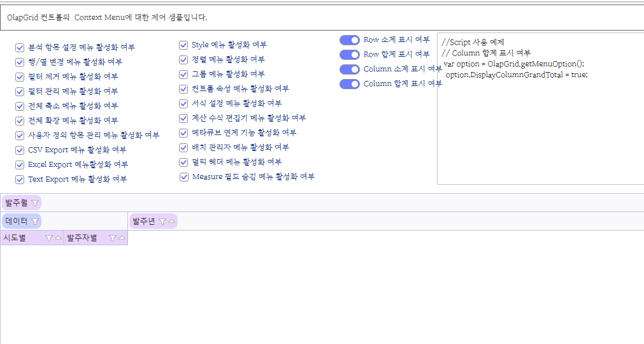644x344 pixels.
Task: Uncheck Text Export 메뉴 활성화 여부
Action: pyautogui.click(x=20, y=180)
